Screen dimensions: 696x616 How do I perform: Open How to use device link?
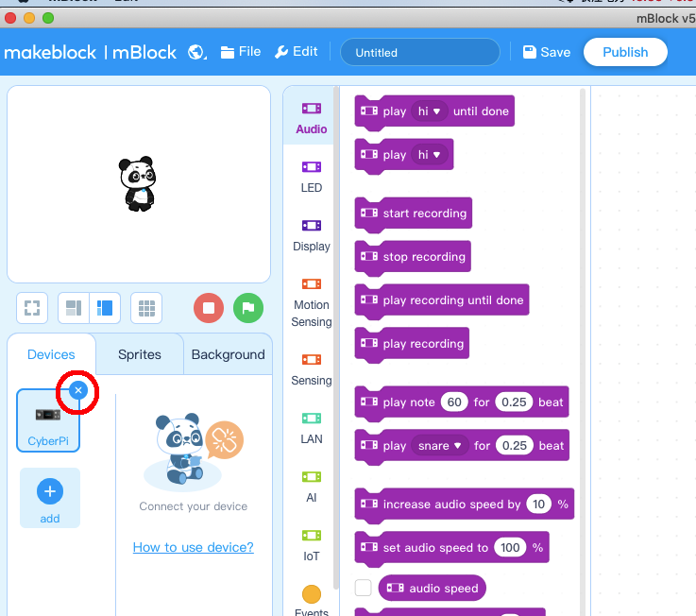(193, 547)
